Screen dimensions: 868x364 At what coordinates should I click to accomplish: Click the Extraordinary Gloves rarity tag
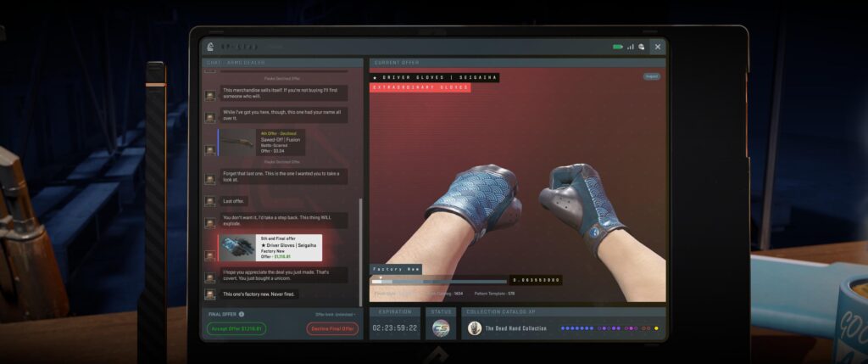click(420, 87)
